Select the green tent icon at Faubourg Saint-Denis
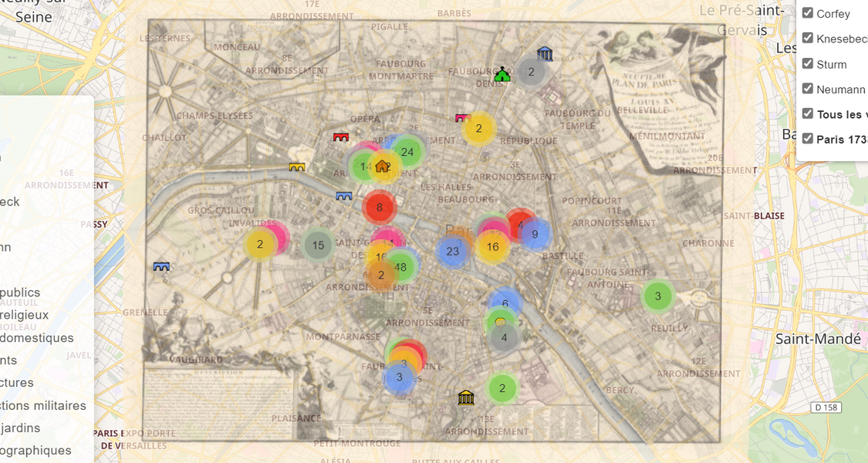 (502, 74)
